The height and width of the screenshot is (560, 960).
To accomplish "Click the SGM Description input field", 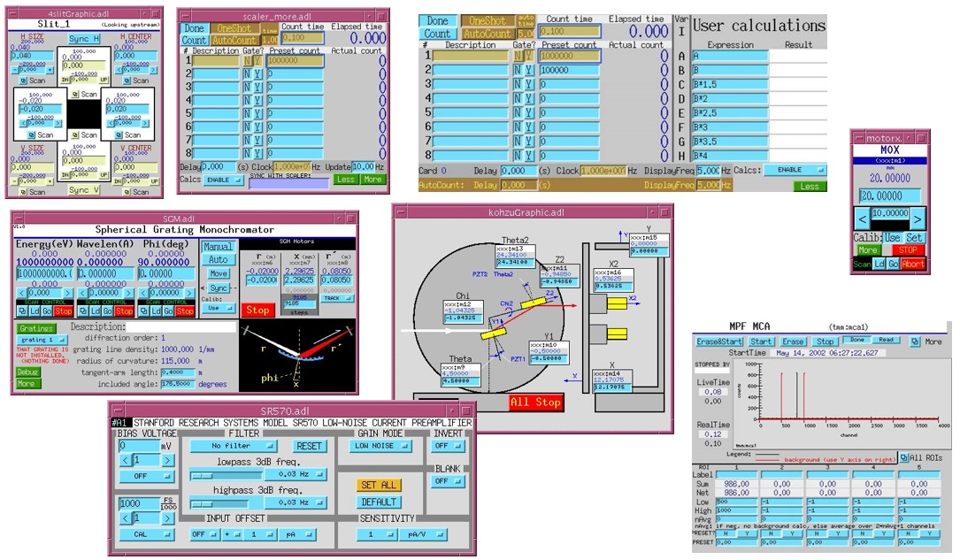I will click(182, 326).
